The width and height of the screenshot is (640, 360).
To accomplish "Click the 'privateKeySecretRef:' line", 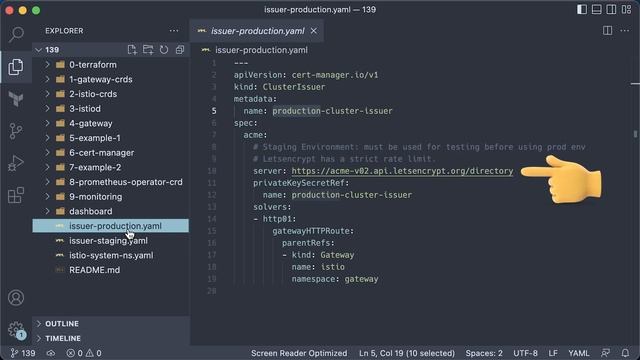I will pyautogui.click(x=301, y=183).
